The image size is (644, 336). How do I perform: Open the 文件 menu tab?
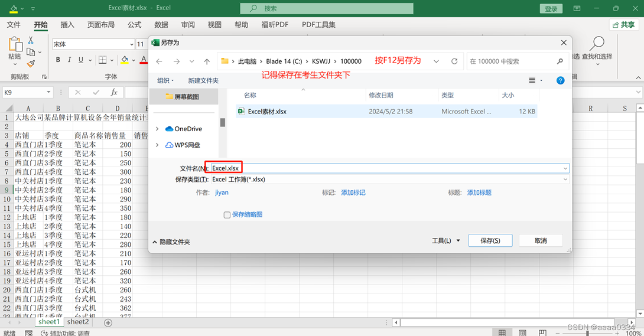pyautogui.click(x=14, y=25)
